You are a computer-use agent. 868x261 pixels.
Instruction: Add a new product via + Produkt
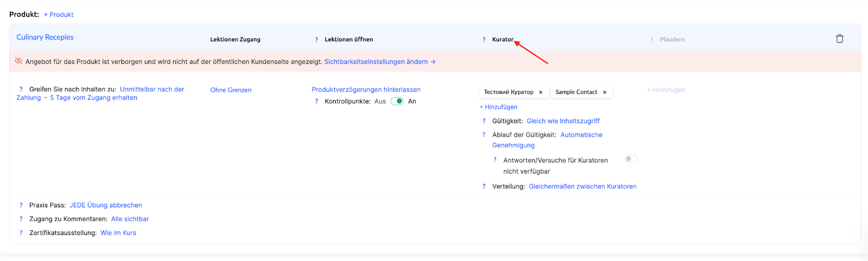59,15
